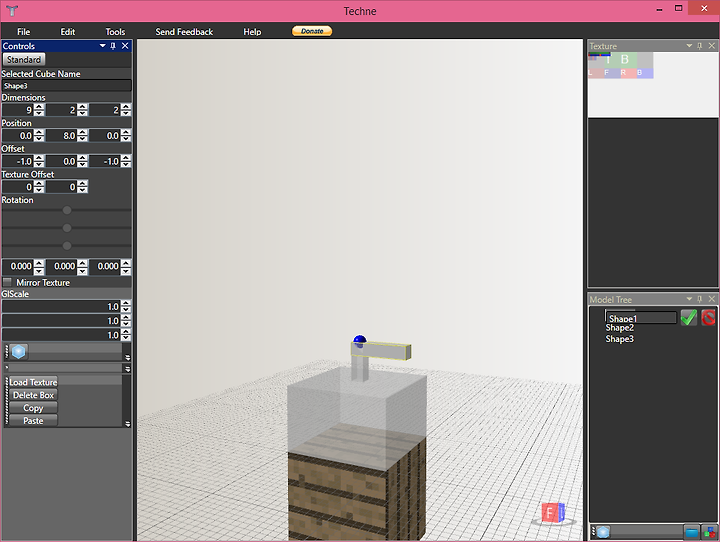Pin the Model Tree panel

[x=699, y=299]
